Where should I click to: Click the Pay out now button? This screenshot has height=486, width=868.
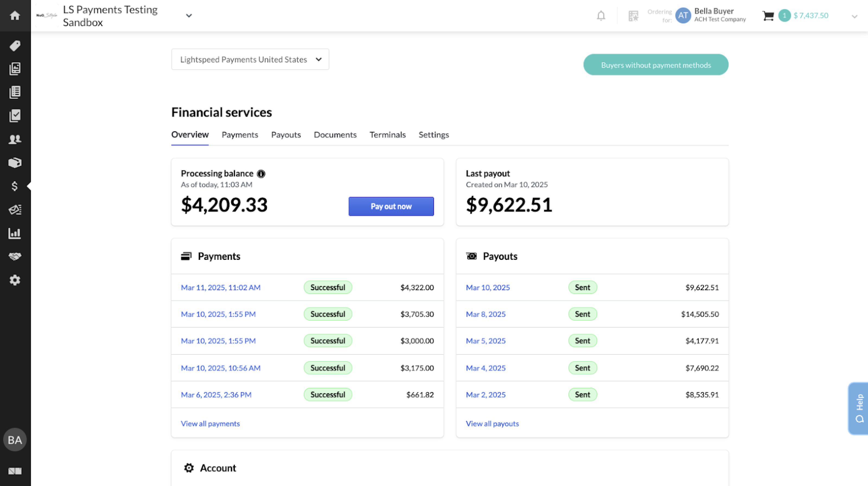pyautogui.click(x=391, y=206)
